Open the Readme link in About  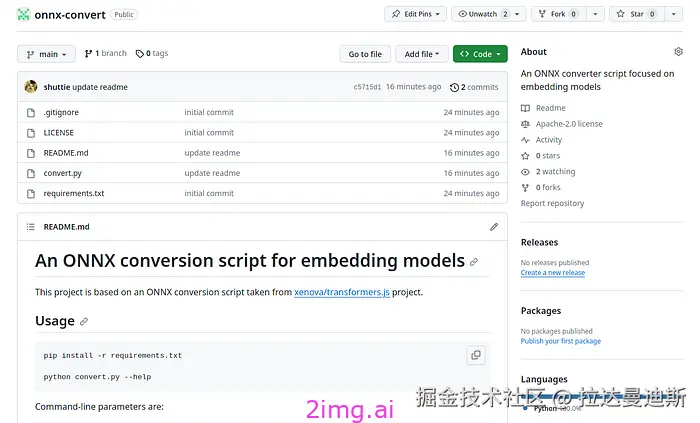tap(550, 108)
